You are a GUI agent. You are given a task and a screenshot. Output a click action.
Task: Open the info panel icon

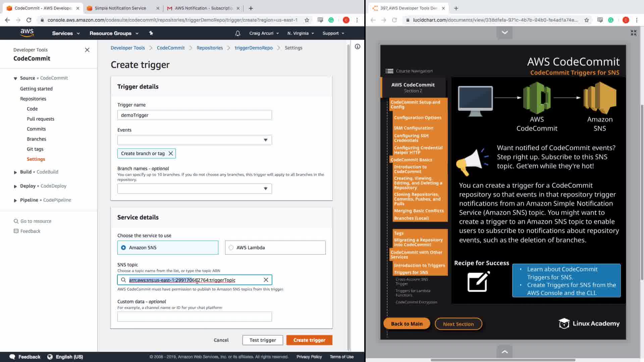(x=358, y=47)
